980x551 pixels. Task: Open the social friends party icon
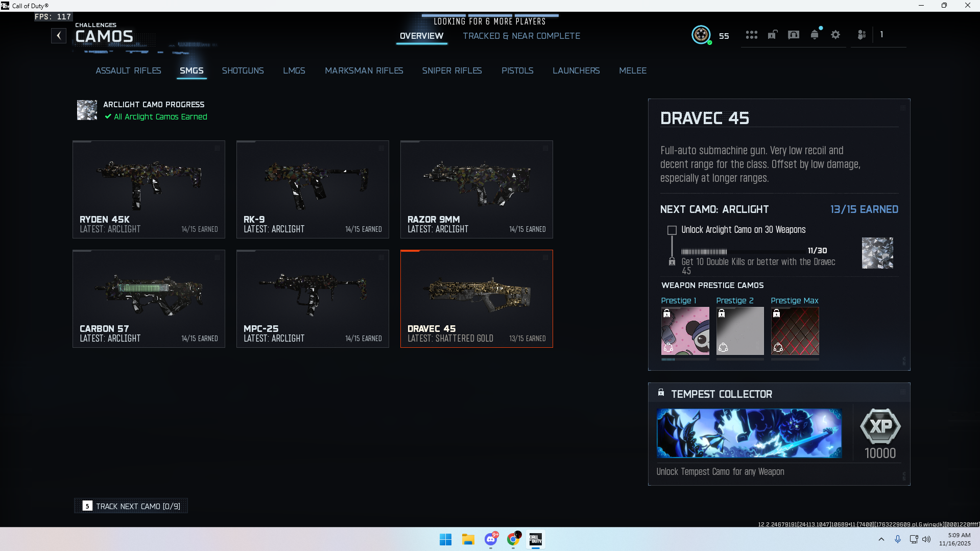point(862,35)
